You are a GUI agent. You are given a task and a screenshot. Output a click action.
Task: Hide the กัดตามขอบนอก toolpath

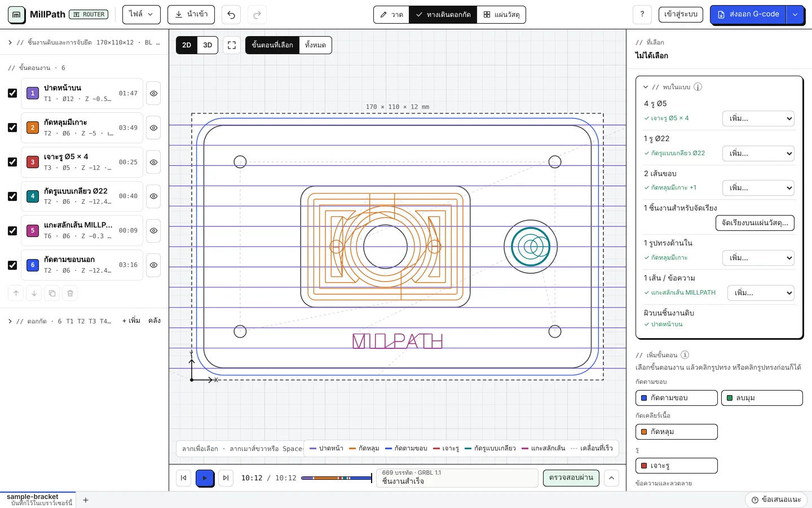point(153,265)
